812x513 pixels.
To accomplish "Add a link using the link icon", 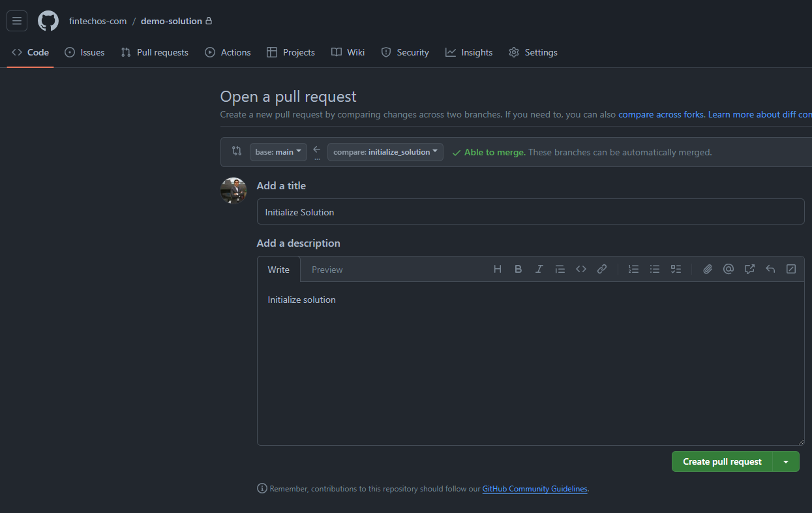I will tap(602, 269).
